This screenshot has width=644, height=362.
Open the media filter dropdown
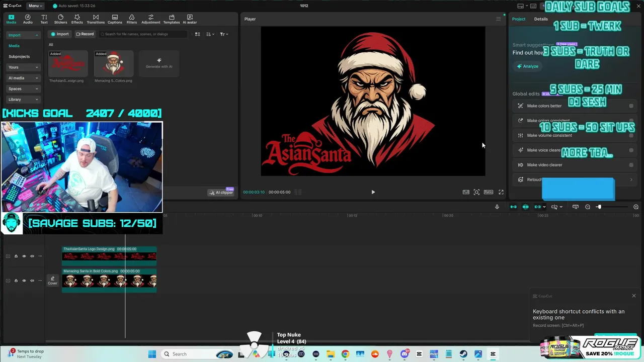pos(224,34)
